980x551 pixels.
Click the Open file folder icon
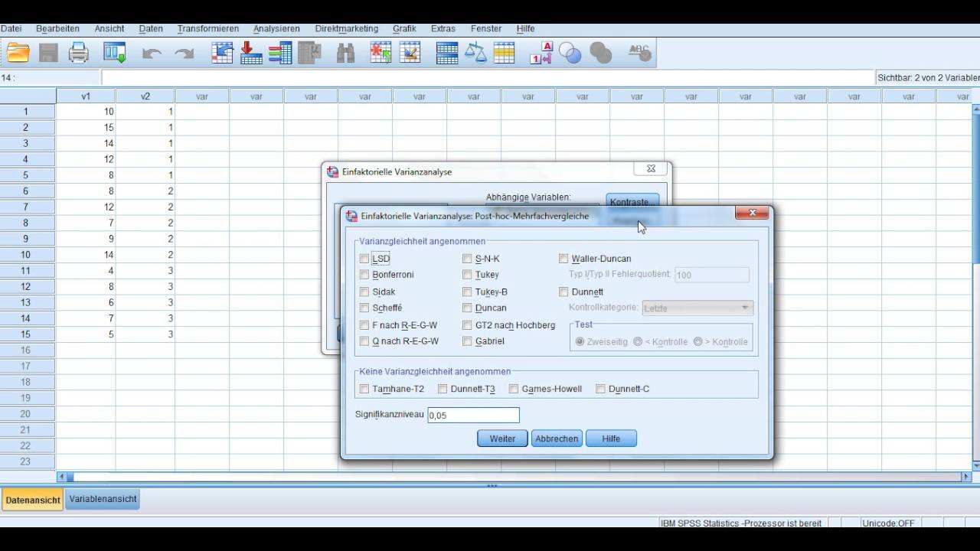[x=18, y=53]
